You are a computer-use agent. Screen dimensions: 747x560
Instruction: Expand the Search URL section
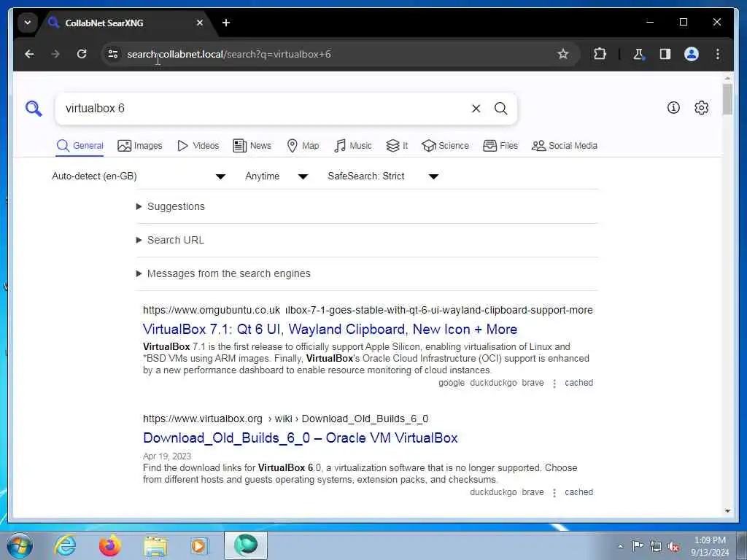click(170, 240)
